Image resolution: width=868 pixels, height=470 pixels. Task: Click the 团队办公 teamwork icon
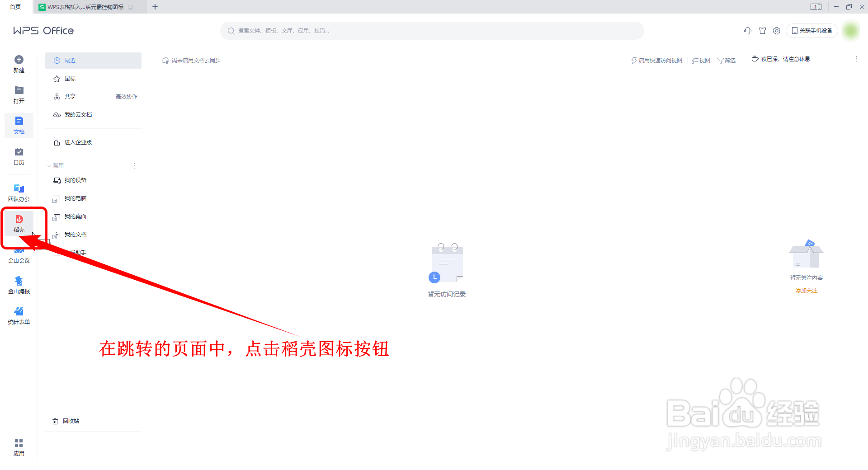[19, 191]
